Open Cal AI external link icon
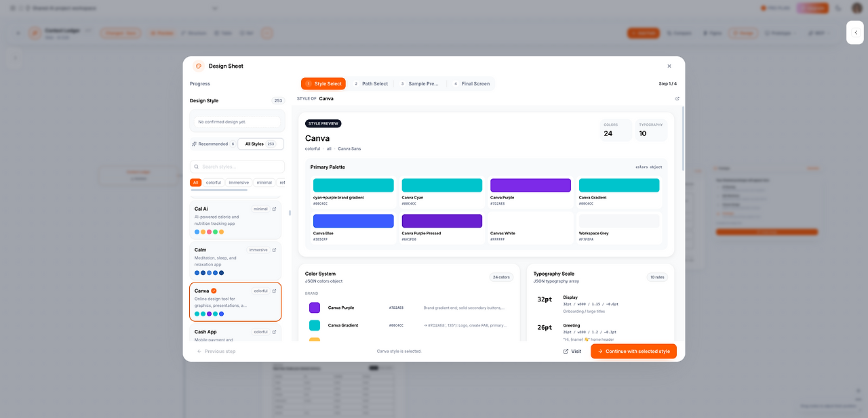This screenshot has width=868, height=418. (x=274, y=209)
